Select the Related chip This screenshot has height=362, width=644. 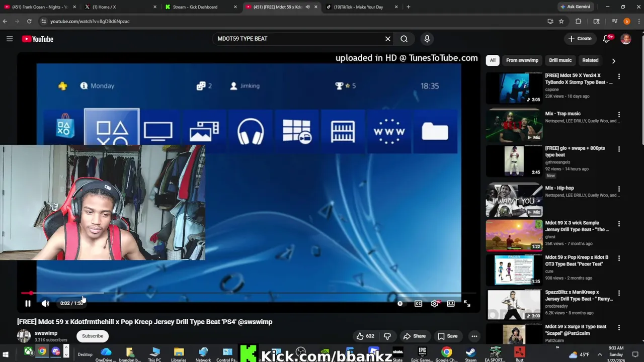(590, 60)
